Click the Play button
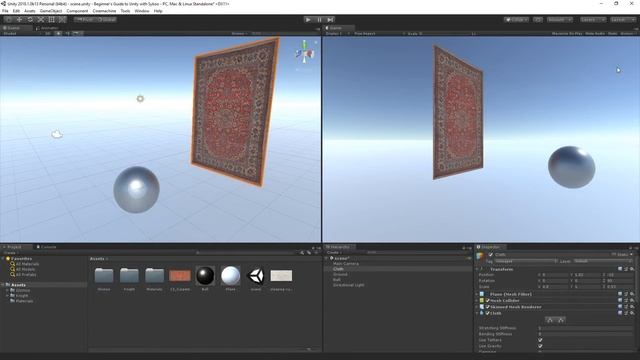 tap(308, 19)
